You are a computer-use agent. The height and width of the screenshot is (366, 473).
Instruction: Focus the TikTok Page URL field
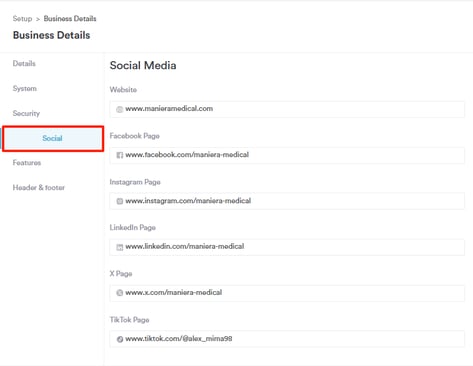coord(287,339)
